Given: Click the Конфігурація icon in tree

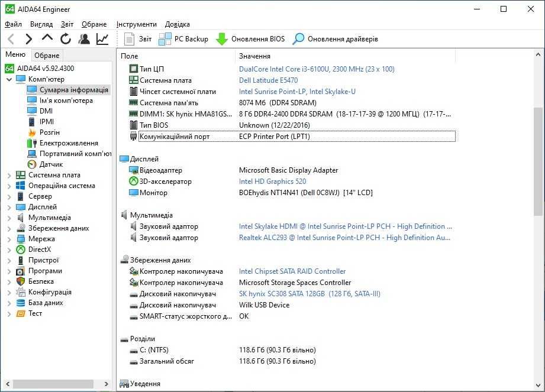Looking at the screenshot, I should [21, 292].
